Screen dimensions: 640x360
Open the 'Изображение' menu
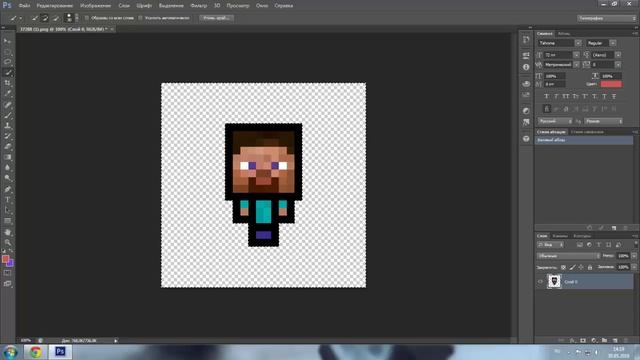(96, 6)
